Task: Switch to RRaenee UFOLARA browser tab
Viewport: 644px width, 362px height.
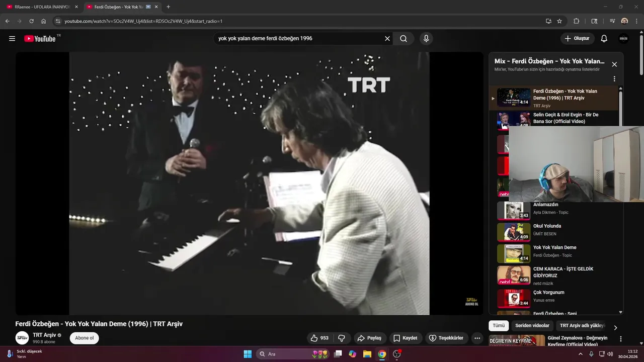Action: (43, 7)
